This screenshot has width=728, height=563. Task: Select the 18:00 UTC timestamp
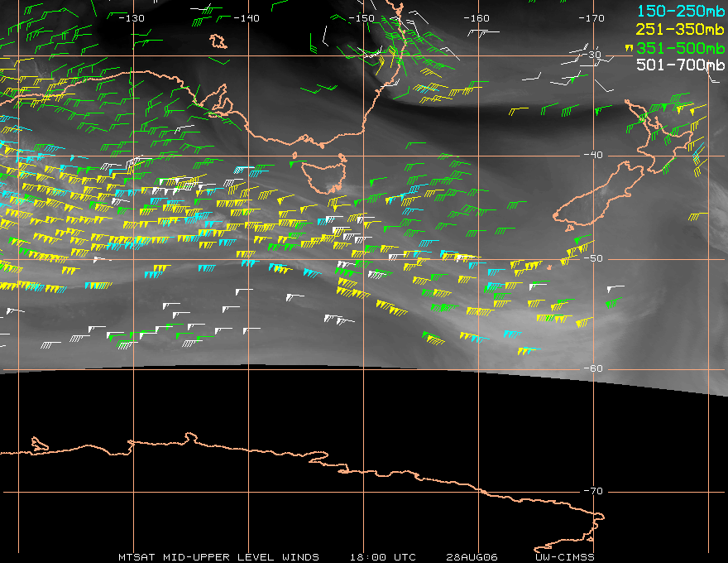coord(383,557)
